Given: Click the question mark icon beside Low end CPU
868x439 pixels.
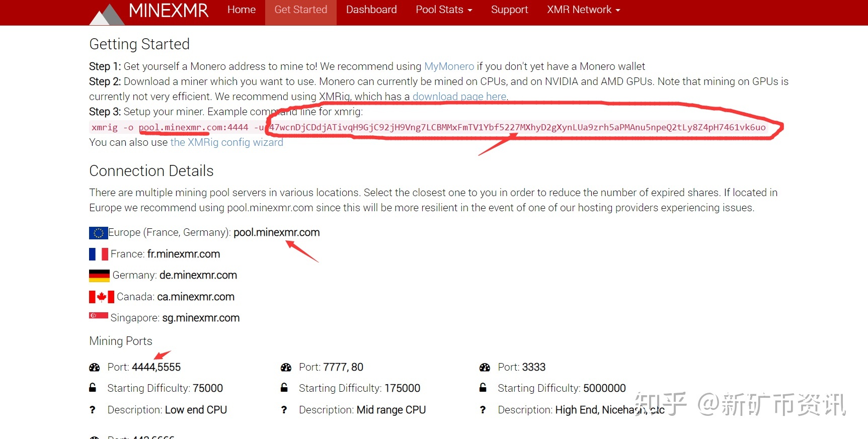Looking at the screenshot, I should pos(93,410).
